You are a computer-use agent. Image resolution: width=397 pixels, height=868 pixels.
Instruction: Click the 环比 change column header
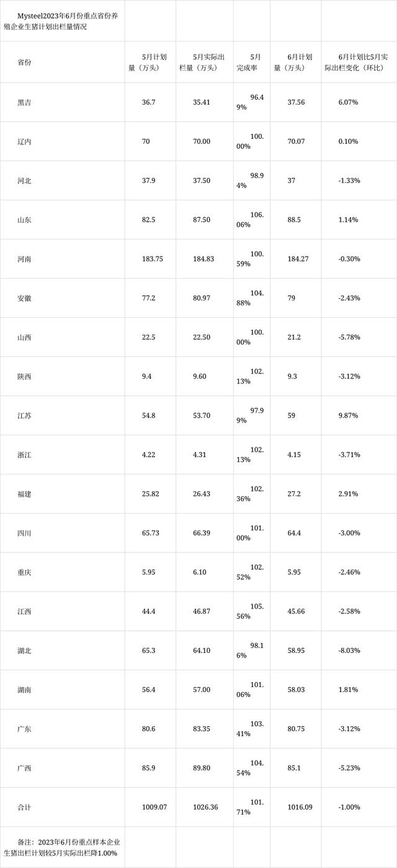tap(359, 63)
